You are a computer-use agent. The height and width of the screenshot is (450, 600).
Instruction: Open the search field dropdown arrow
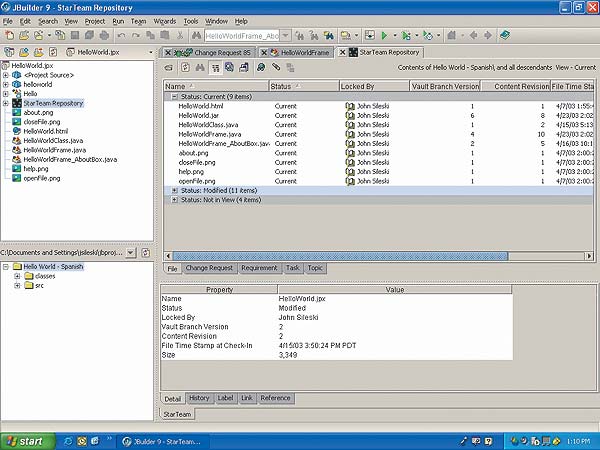point(285,36)
